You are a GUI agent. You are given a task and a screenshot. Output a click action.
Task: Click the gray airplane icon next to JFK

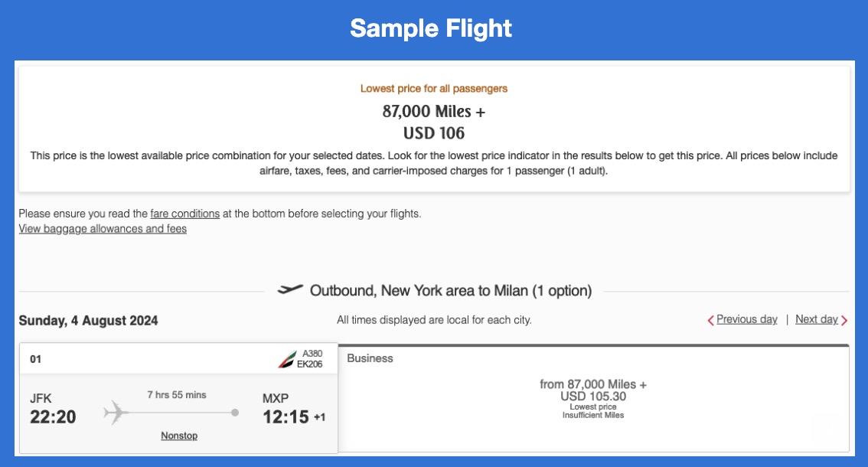point(116,412)
